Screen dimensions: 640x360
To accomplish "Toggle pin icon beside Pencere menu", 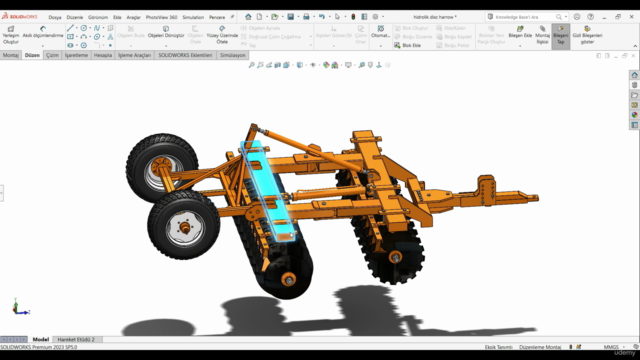I will 232,17.
